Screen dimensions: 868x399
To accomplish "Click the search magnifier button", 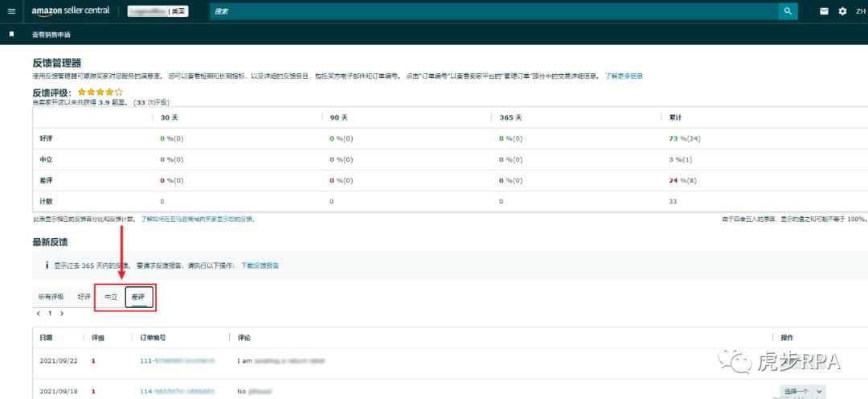I will (788, 11).
